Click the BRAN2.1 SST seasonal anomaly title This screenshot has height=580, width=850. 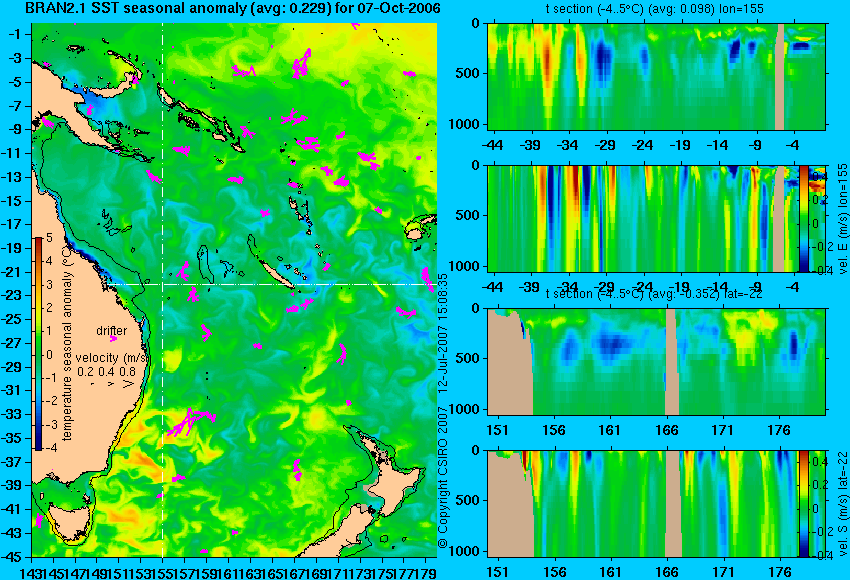tap(233, 8)
